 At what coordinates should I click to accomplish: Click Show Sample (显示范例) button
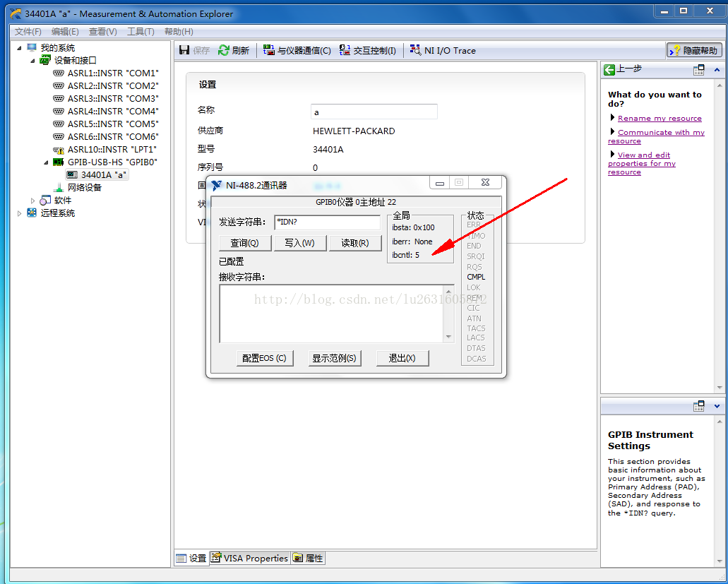pyautogui.click(x=335, y=358)
